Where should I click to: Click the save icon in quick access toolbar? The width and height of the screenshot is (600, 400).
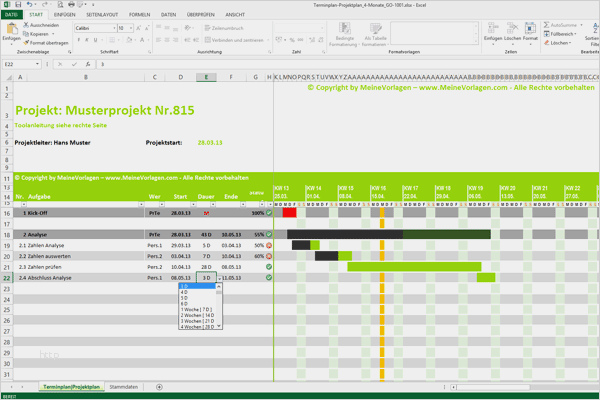18,5
